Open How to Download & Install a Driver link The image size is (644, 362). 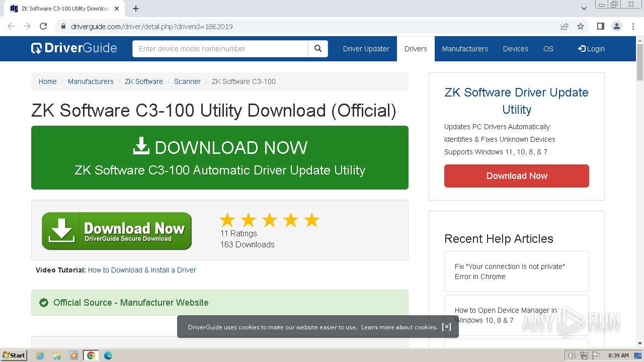pyautogui.click(x=142, y=270)
